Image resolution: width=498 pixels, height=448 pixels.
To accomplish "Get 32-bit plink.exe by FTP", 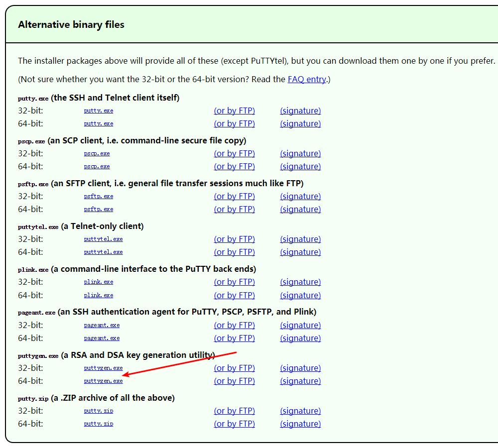I will click(235, 282).
